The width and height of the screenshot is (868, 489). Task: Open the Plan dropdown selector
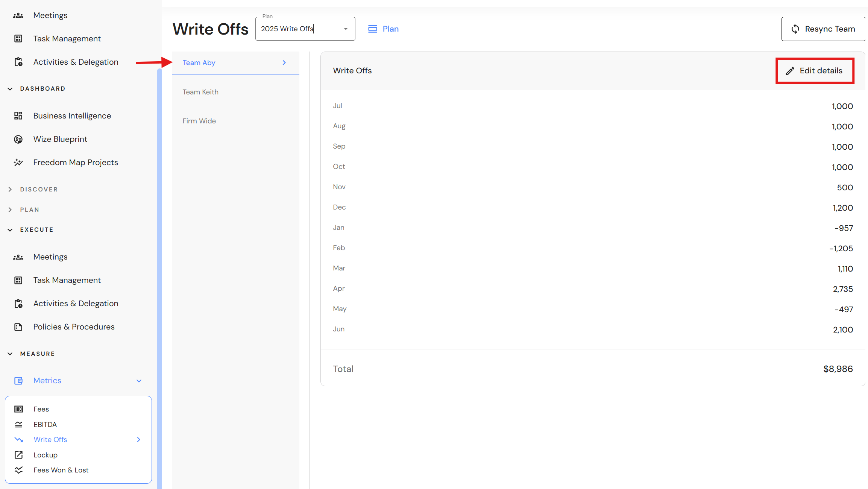[345, 29]
